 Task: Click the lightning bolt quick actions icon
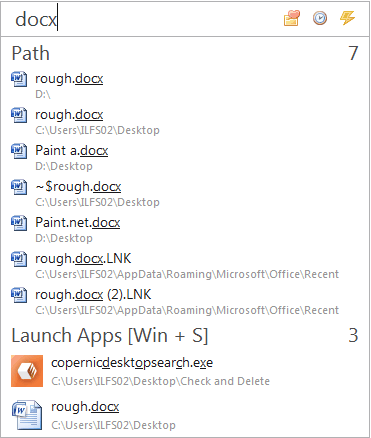[x=347, y=18]
